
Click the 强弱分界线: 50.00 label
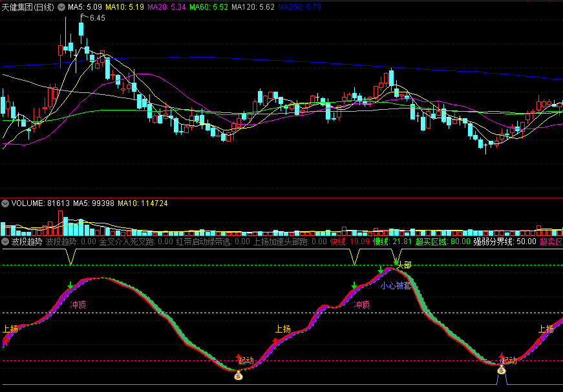click(x=505, y=242)
